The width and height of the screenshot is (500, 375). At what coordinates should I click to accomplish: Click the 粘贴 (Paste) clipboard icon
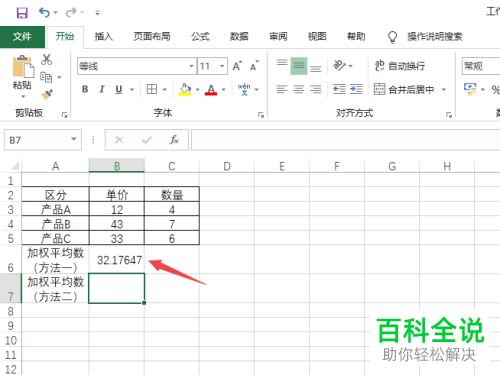[x=23, y=66]
